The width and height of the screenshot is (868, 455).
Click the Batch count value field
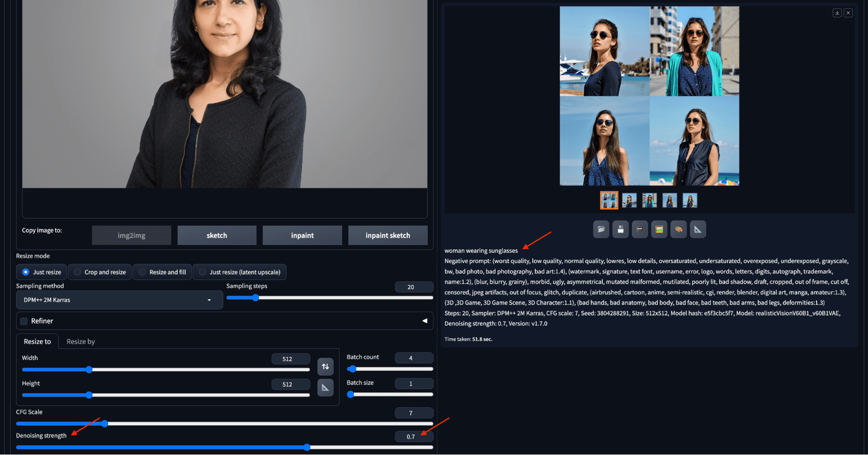414,358
